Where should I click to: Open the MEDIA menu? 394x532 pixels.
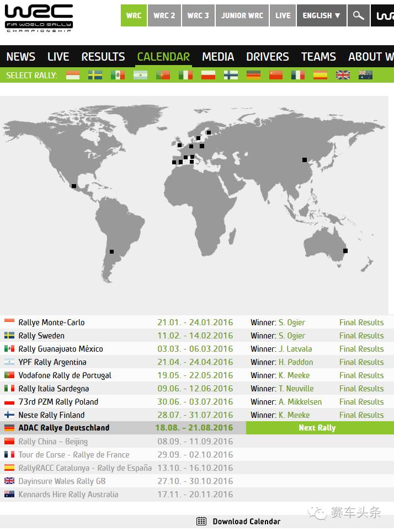click(218, 57)
